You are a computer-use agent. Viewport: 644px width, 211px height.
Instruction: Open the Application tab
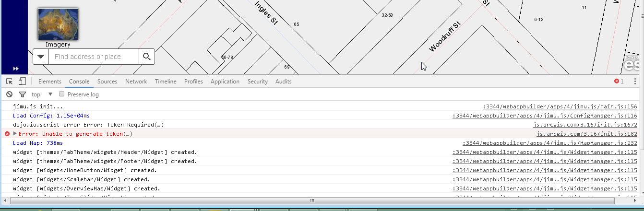click(225, 82)
